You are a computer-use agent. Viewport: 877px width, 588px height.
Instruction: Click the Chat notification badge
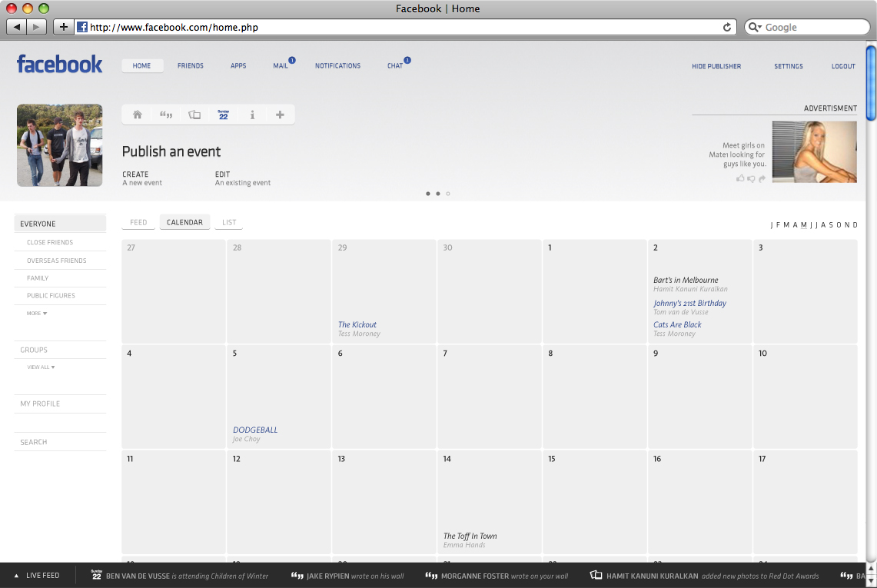[x=407, y=60]
